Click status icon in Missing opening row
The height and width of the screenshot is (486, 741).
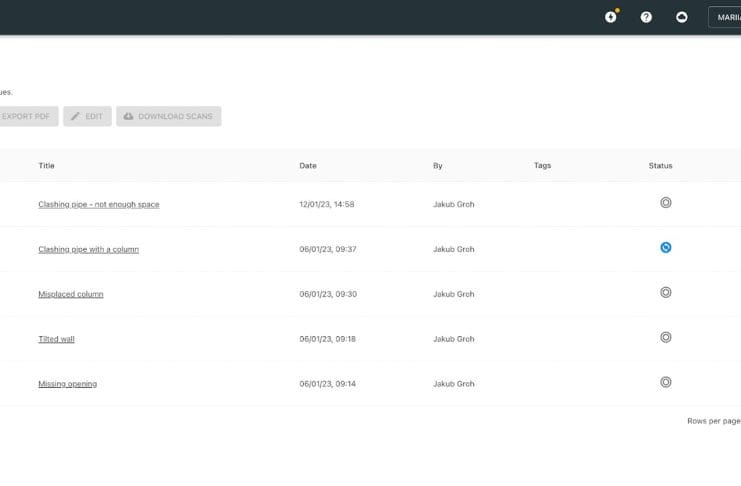tap(665, 382)
